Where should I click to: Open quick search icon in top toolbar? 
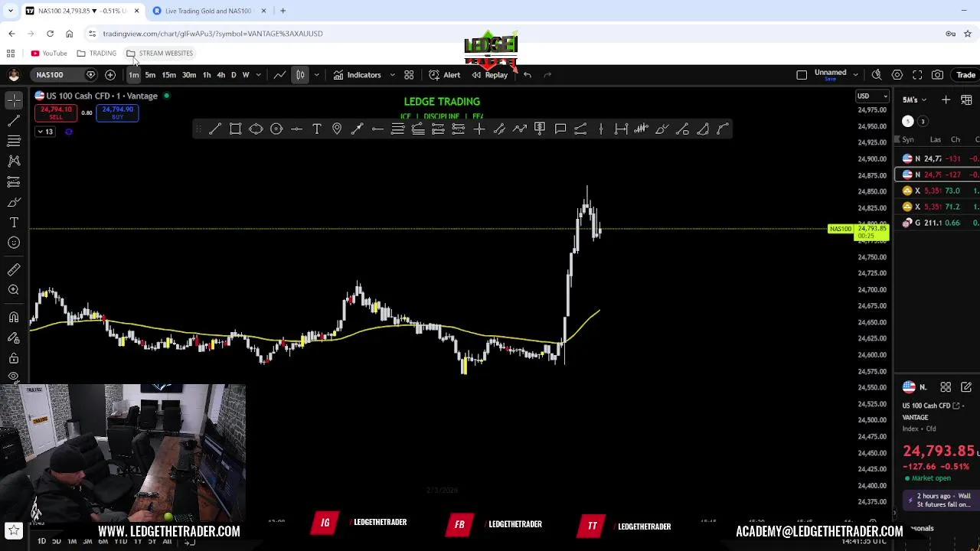[877, 75]
